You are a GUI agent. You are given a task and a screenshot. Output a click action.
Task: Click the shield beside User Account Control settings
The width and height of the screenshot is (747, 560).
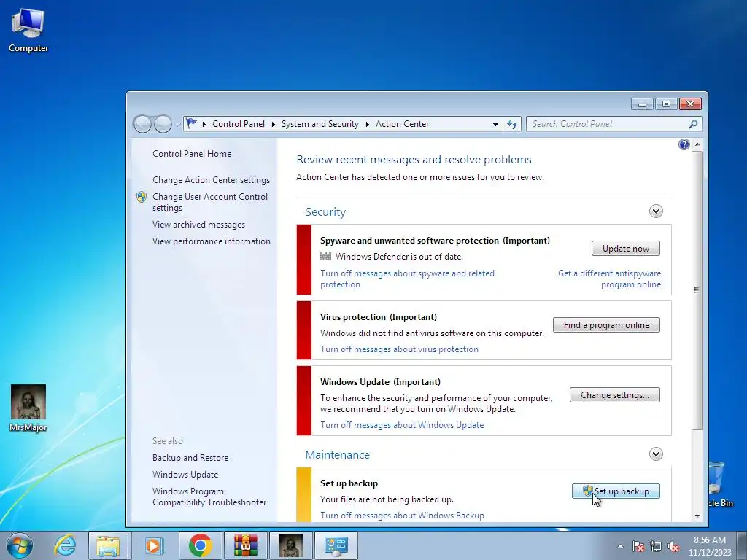pyautogui.click(x=142, y=197)
